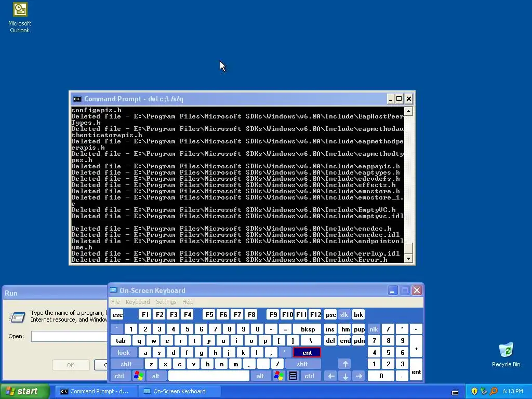Click the F1 key
This screenshot has height=399, width=532.
tap(145, 315)
